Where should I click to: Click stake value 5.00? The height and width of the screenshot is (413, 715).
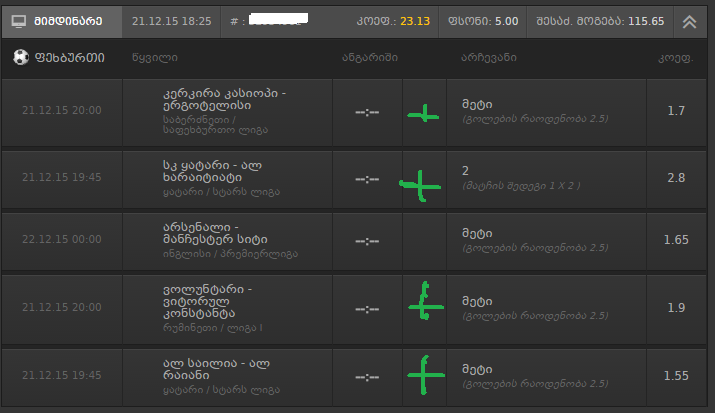(507, 21)
